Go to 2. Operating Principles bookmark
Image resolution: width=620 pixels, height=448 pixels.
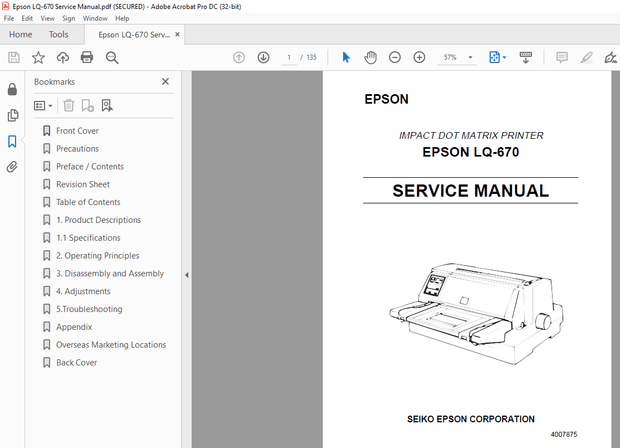(98, 256)
